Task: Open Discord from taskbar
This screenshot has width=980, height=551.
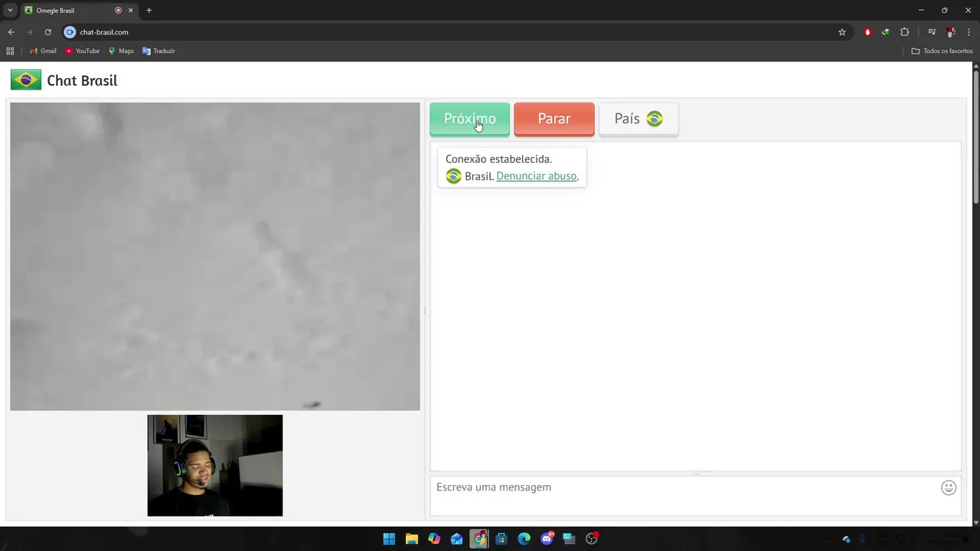Action: 547,539
